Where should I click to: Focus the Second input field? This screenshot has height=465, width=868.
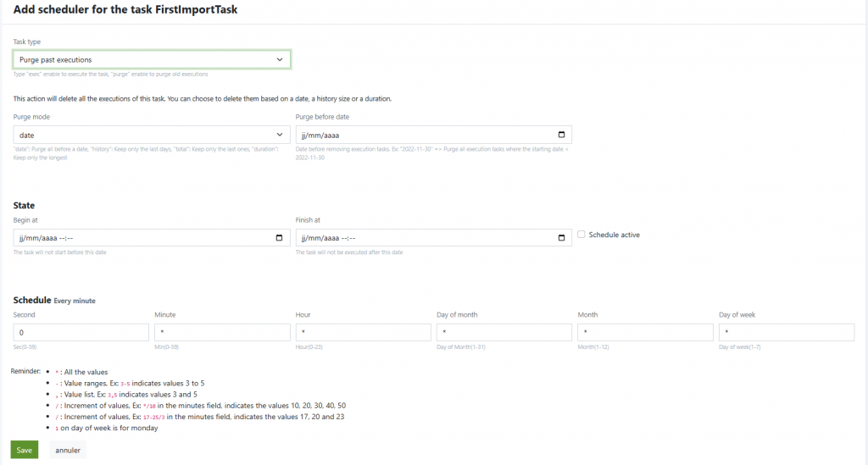81,332
